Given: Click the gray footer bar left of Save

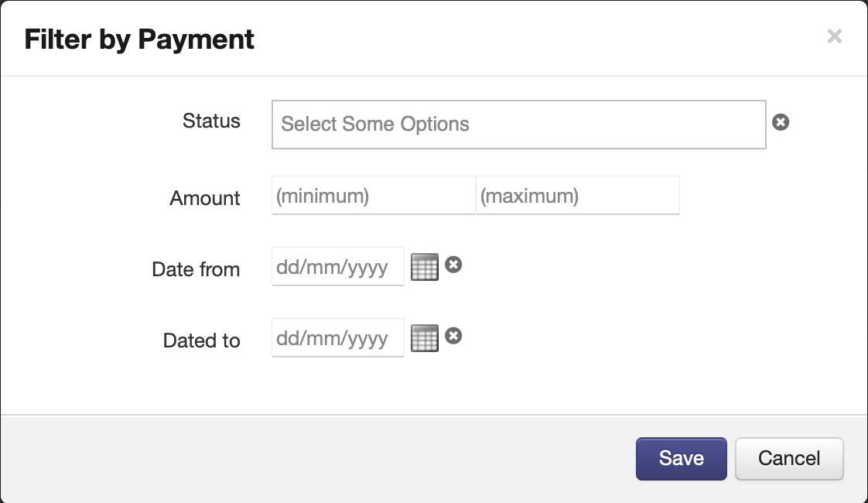Looking at the screenshot, I should (x=309, y=458).
